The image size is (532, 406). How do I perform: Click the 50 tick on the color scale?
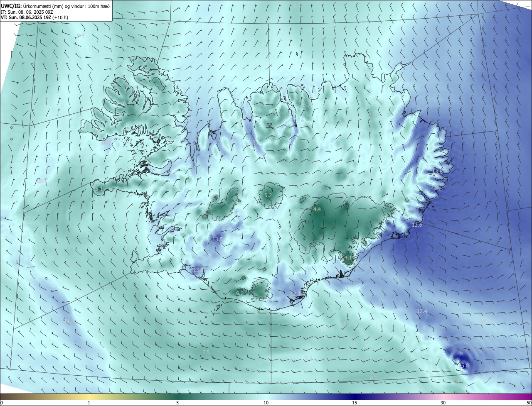529,403
